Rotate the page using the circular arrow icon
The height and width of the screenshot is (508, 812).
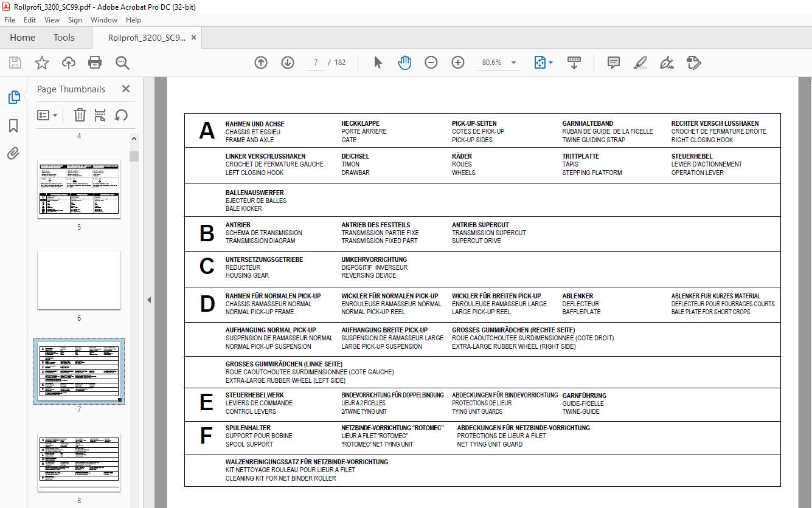coord(121,115)
